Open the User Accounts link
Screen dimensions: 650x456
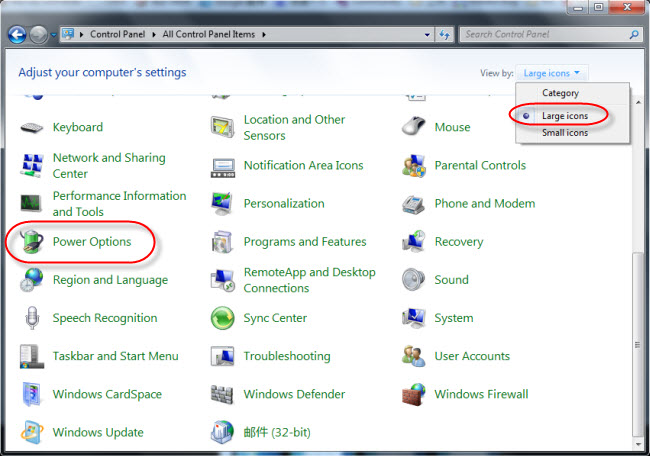point(472,356)
